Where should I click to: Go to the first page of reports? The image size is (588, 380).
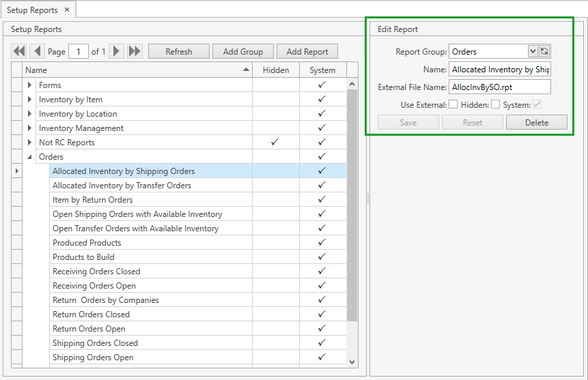(x=19, y=51)
